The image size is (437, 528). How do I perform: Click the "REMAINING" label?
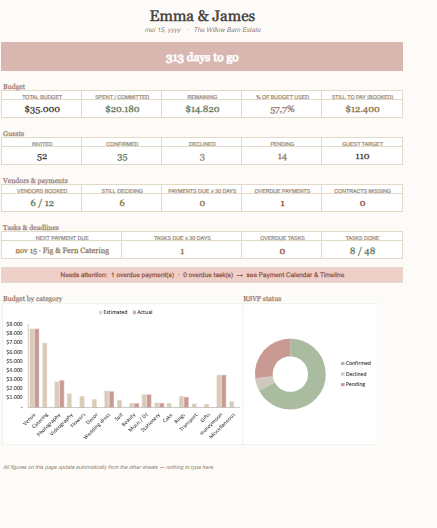point(202,97)
